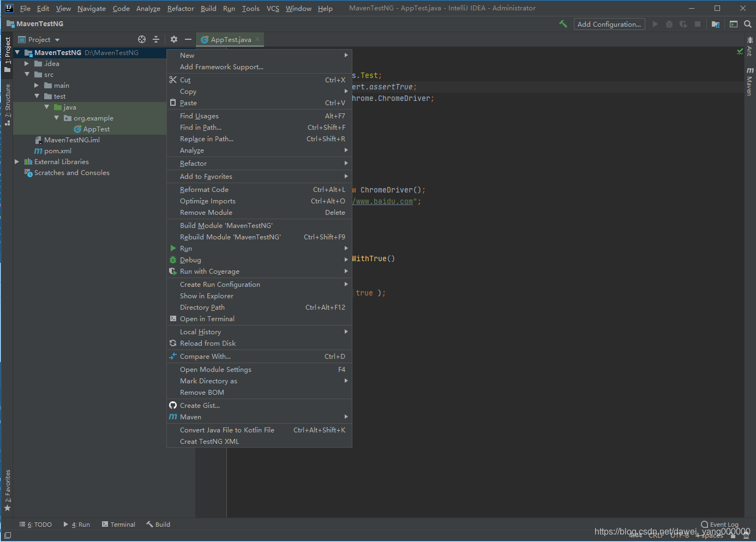
Task: Expand Add to Favorites submenu
Action: 259,176
